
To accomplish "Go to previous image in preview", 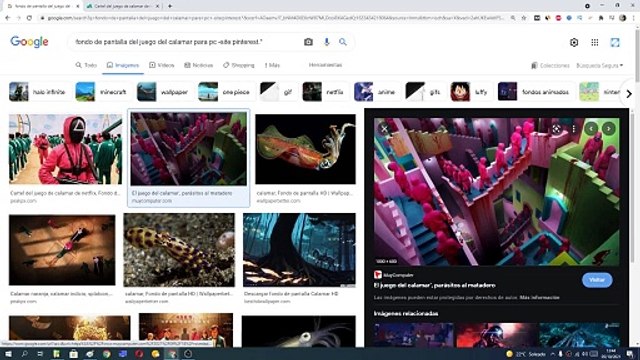I will click(591, 129).
